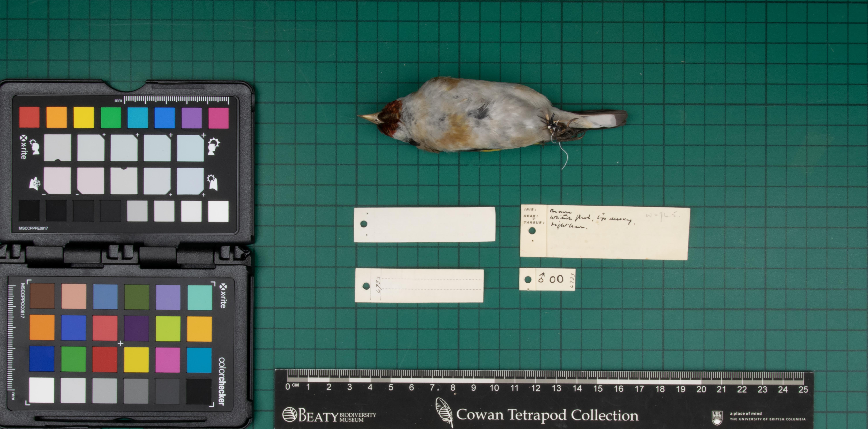Click the MSCCPPPE0817 code on the upper card
This screenshot has height=429, width=868.
[33, 228]
